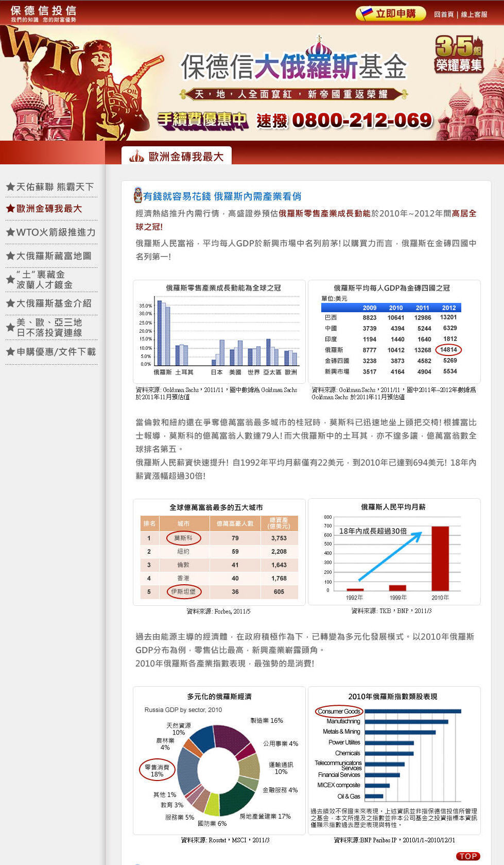Open the 回首頁 home link
Screen dimensions: 504x865
tap(444, 14)
